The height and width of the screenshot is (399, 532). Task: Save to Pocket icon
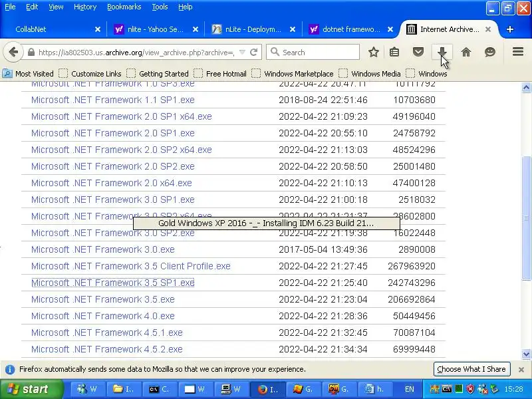418,53
